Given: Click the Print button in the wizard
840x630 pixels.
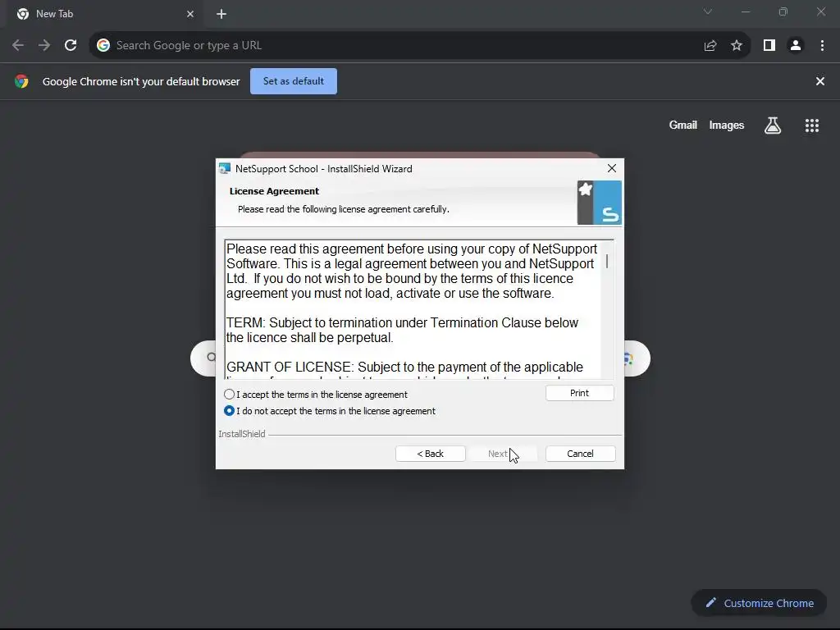Looking at the screenshot, I should point(580,393).
